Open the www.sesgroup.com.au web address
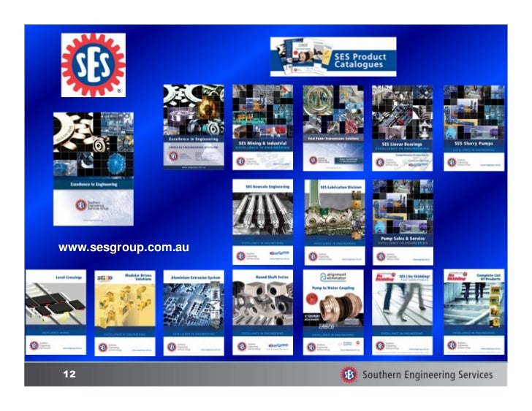The image size is (532, 411). (x=123, y=247)
